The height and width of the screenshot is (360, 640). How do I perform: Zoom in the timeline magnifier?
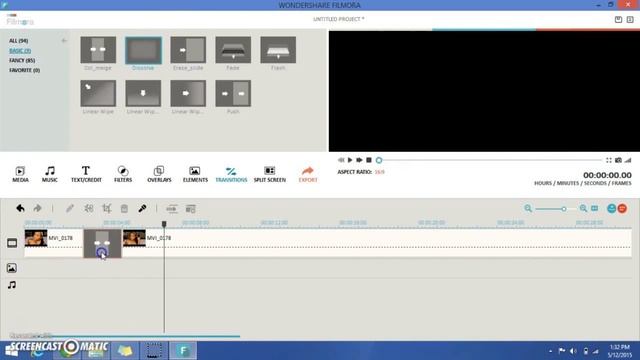point(583,209)
